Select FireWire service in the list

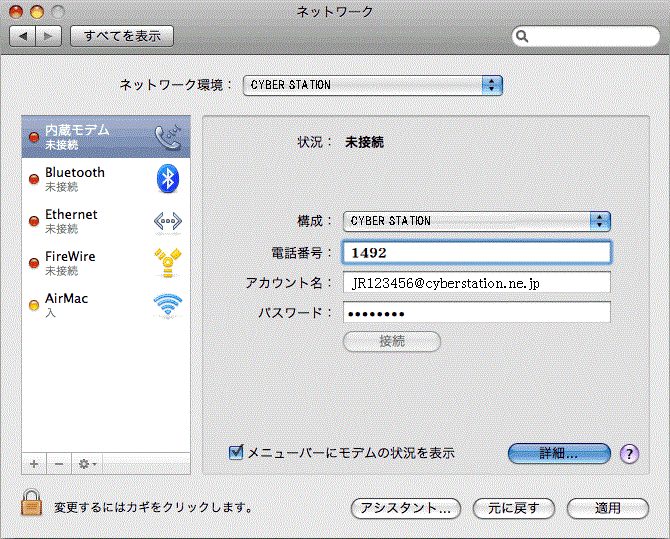tap(106, 262)
